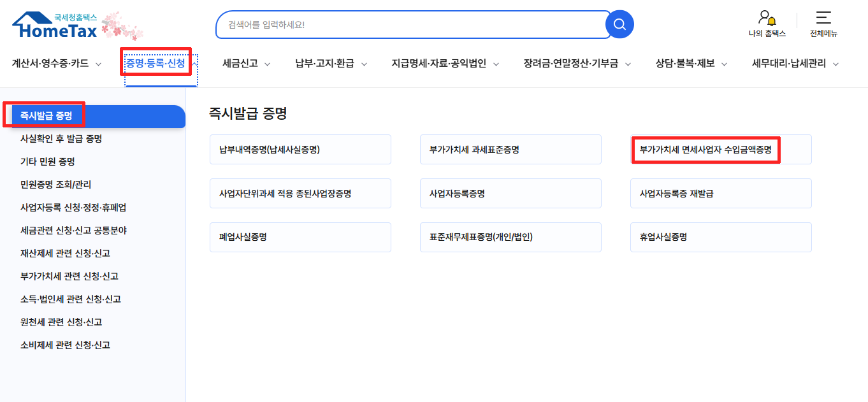
Task: Collapse the 증명·등록·신청 menu chevron
Action: [x=195, y=64]
